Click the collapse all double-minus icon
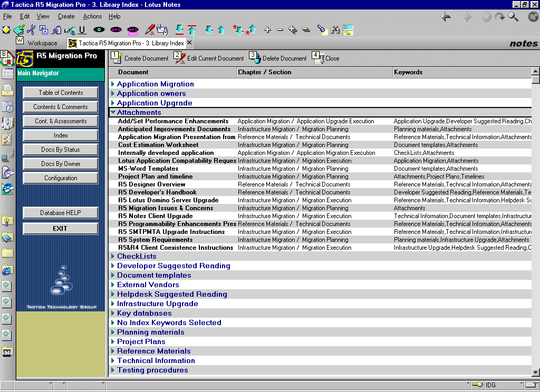This screenshot has height=392, width=540. click(x=305, y=30)
